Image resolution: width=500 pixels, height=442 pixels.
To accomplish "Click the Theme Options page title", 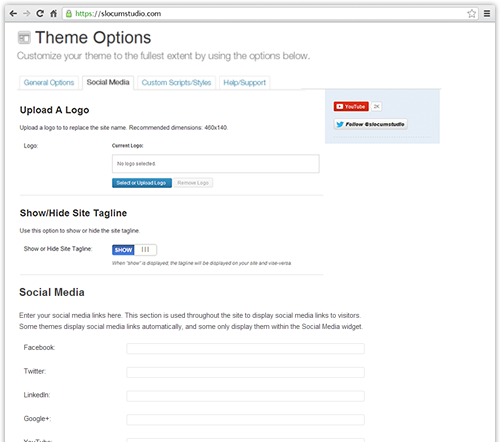I will coord(93,38).
